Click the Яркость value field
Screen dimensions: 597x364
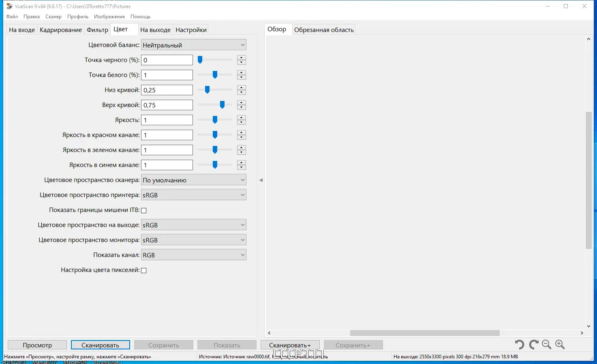[167, 120]
